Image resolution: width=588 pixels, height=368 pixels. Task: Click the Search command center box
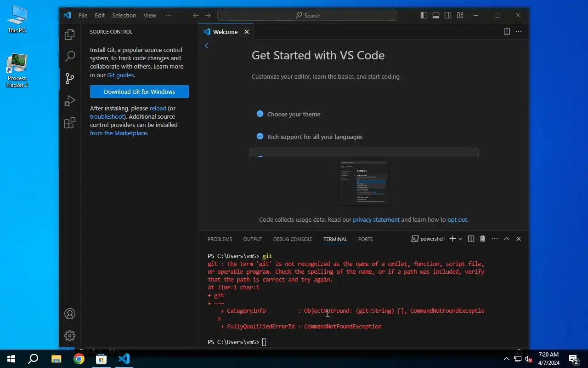coord(307,15)
